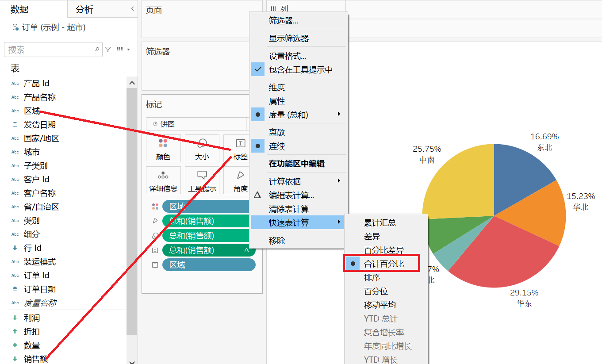Click the list view icon next to search

119,50
